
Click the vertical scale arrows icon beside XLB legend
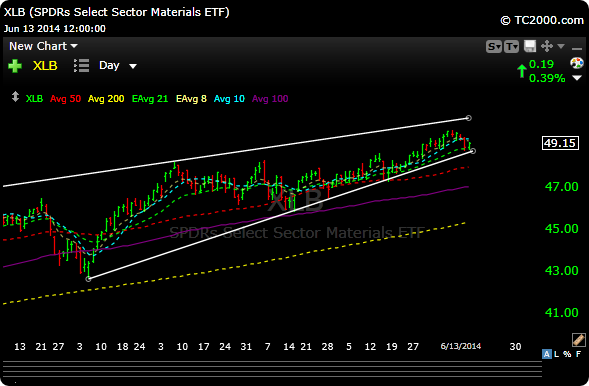pyautogui.click(x=15, y=97)
